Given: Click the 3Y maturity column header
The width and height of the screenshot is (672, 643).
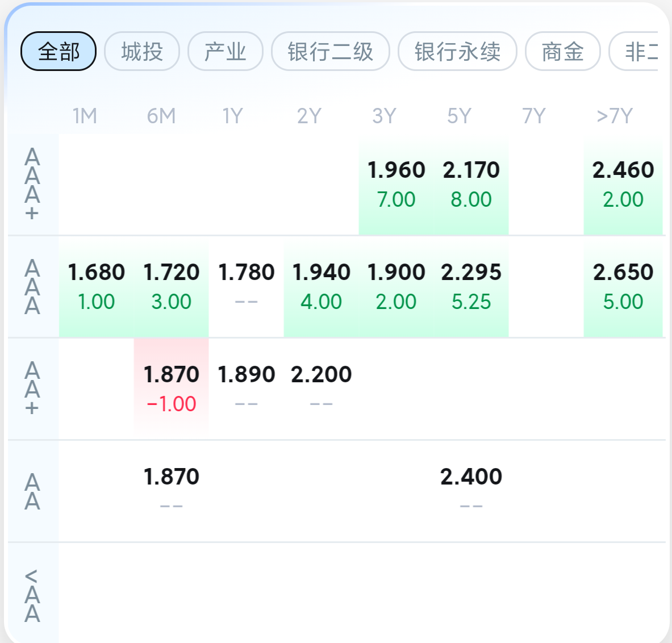Looking at the screenshot, I should (x=384, y=116).
